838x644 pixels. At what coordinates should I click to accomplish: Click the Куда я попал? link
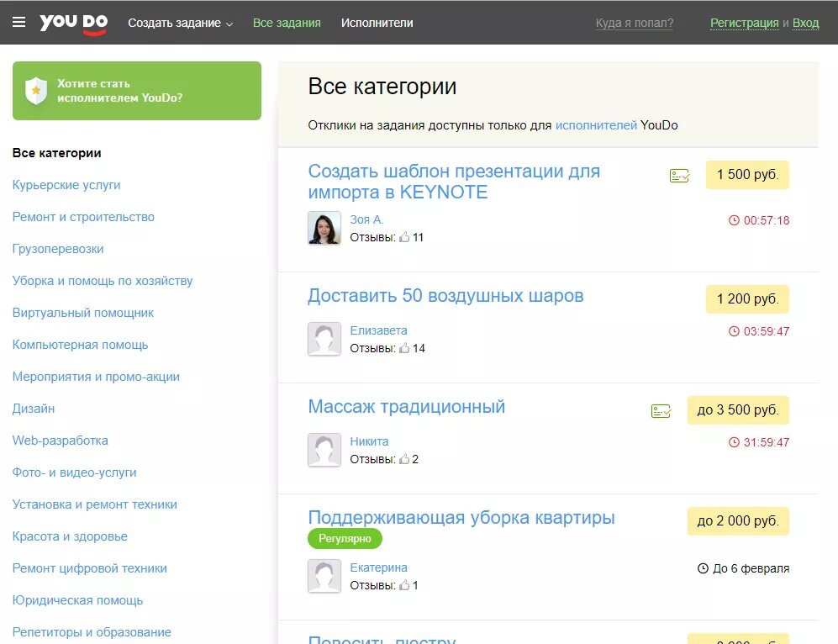(635, 23)
